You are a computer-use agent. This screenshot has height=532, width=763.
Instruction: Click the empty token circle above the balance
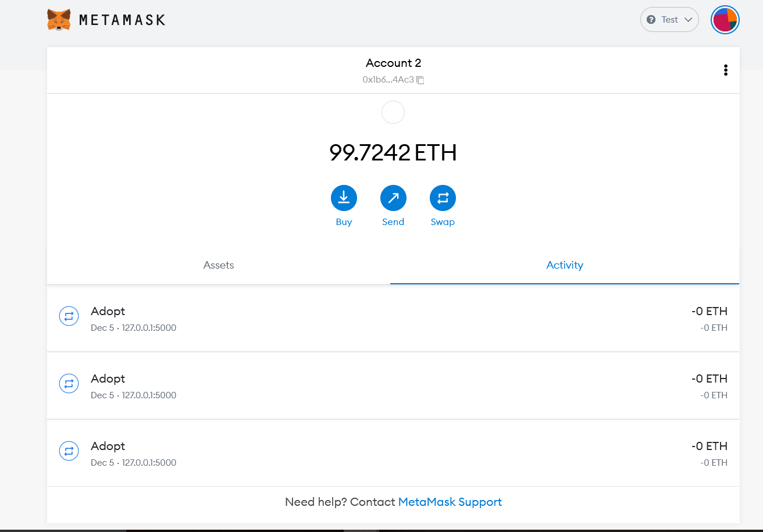(393, 112)
